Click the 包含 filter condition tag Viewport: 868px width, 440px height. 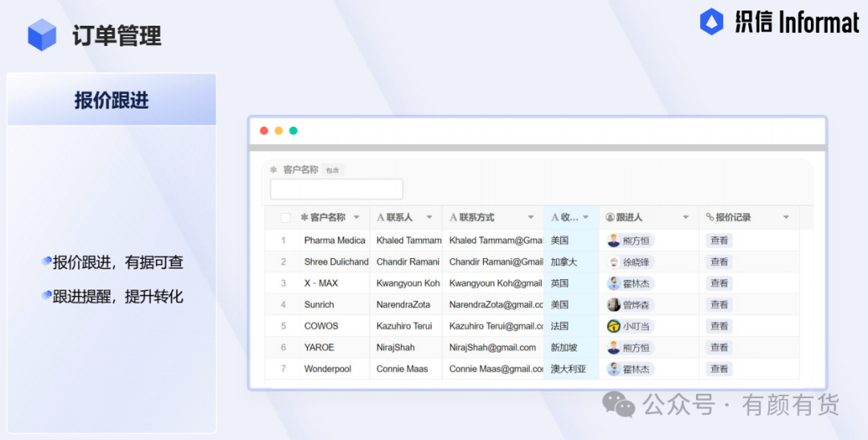click(x=333, y=171)
